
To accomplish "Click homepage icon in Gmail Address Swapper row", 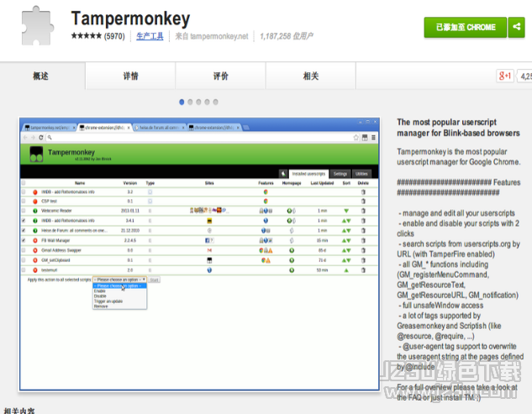I will pyautogui.click(x=292, y=250).
